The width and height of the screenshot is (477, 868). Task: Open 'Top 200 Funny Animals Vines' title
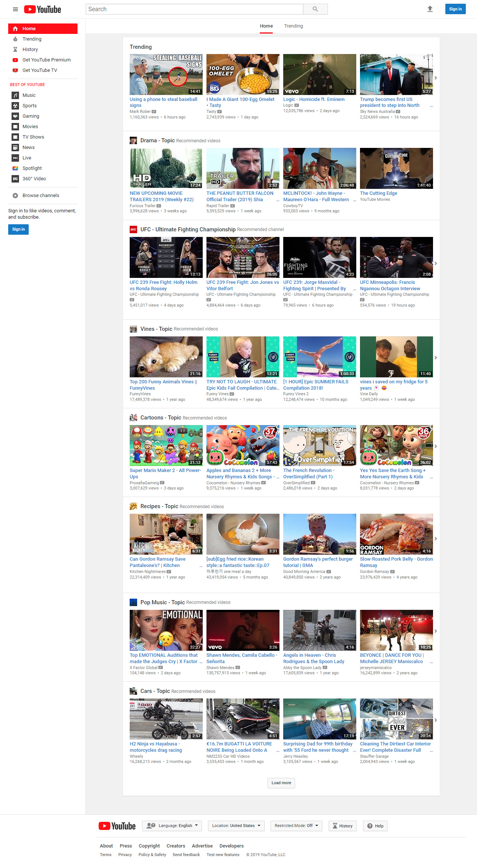click(x=163, y=385)
